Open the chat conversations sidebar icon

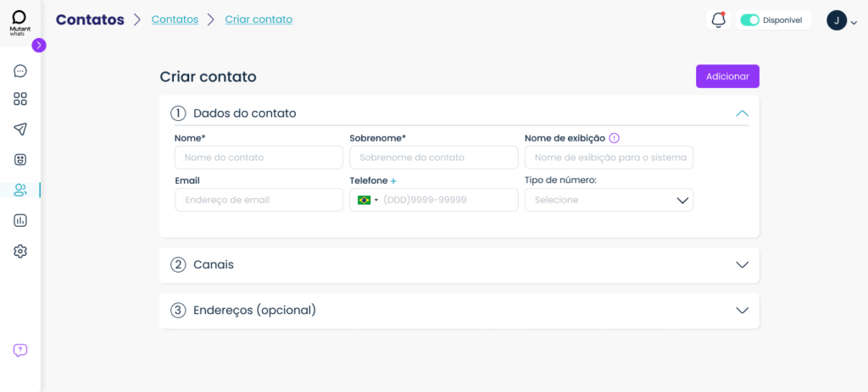click(x=20, y=71)
